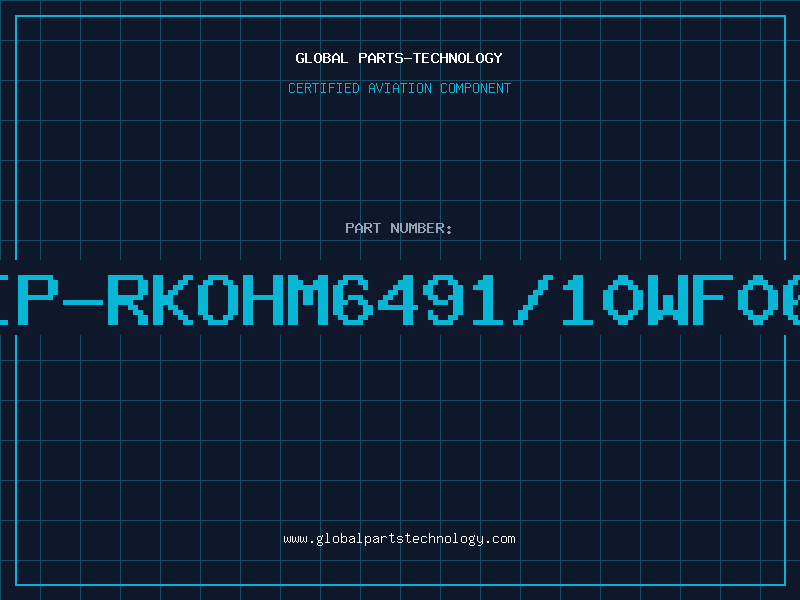
Task: Open the www.globalpartstechnology.com link
Action: tap(399, 539)
